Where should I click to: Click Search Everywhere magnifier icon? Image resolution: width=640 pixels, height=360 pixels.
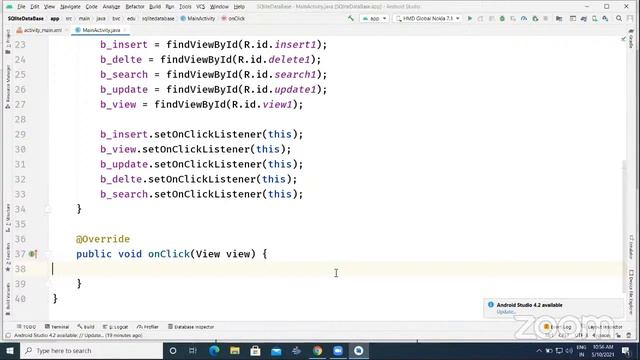coord(619,18)
